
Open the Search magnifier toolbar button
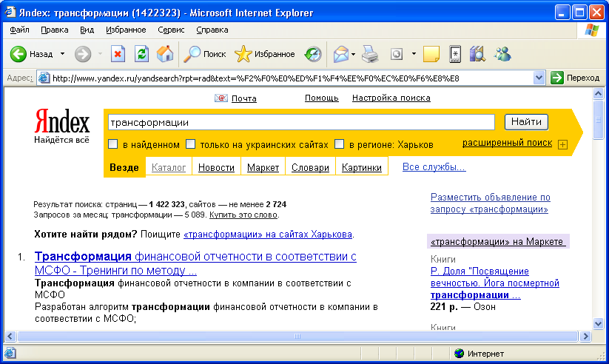pyautogui.click(x=205, y=54)
